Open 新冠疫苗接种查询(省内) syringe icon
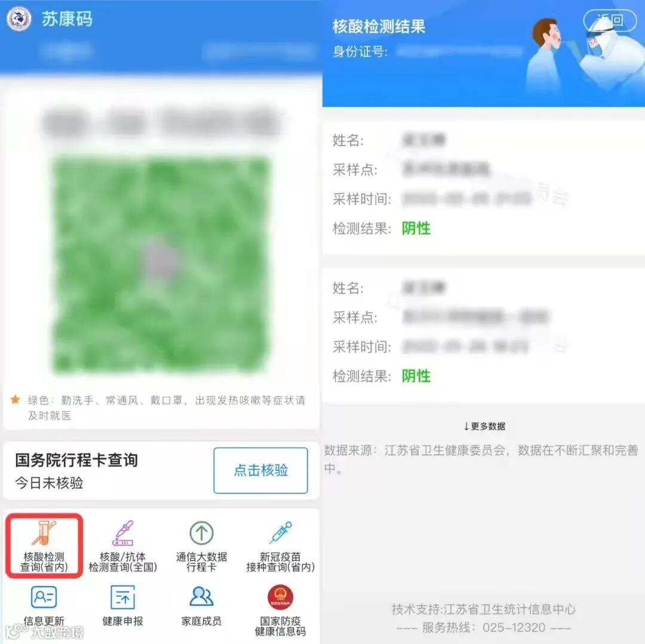This screenshot has width=645, height=644. click(281, 532)
